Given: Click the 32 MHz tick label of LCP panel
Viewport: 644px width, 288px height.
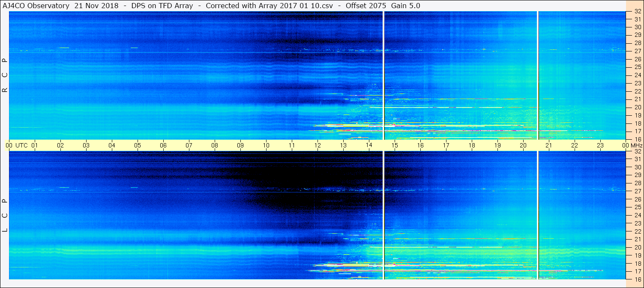Looking at the screenshot, I should click(x=637, y=151).
